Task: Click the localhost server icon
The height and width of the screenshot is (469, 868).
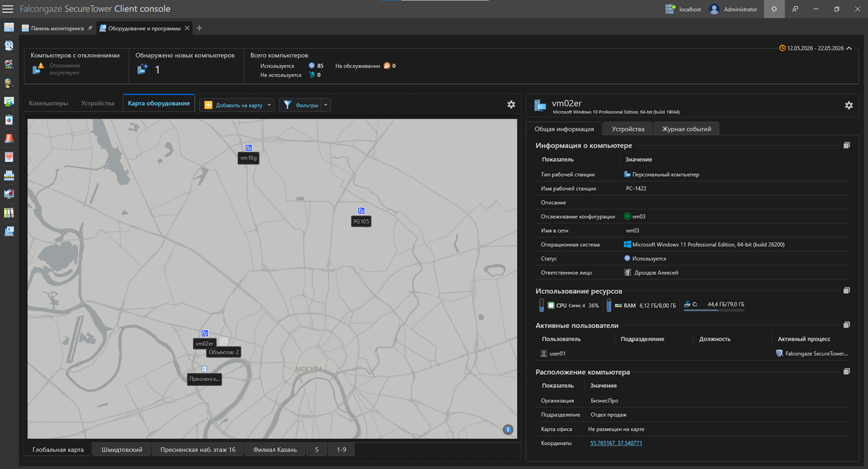Action: click(670, 9)
